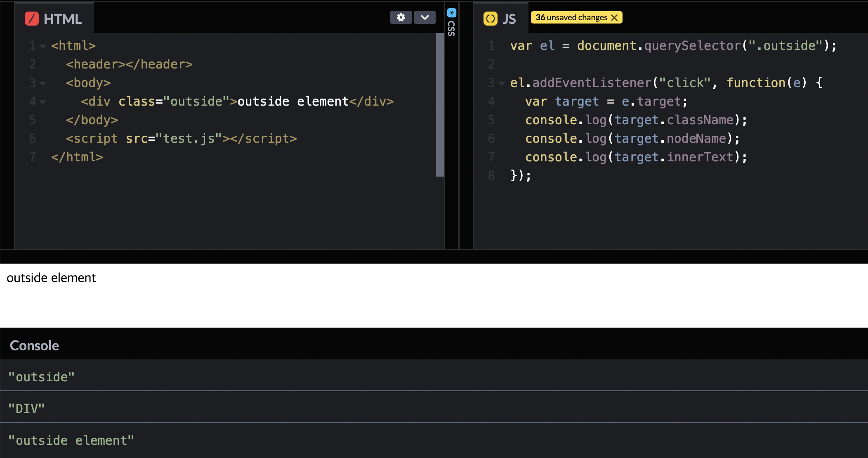Click the 36 unsaved changes label
This screenshot has width=868, height=458.
[571, 17]
